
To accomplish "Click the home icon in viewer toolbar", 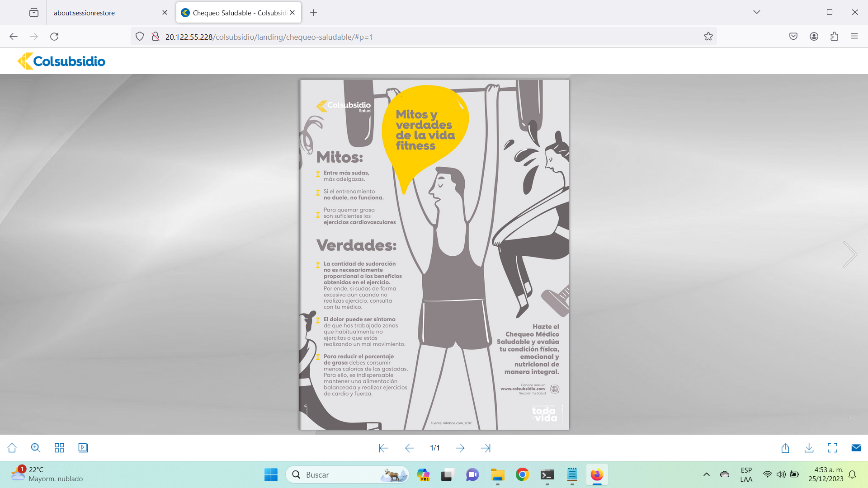I will [12, 448].
